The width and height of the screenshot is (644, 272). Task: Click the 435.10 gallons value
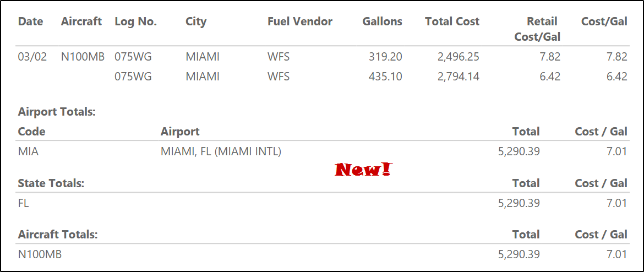click(x=385, y=77)
